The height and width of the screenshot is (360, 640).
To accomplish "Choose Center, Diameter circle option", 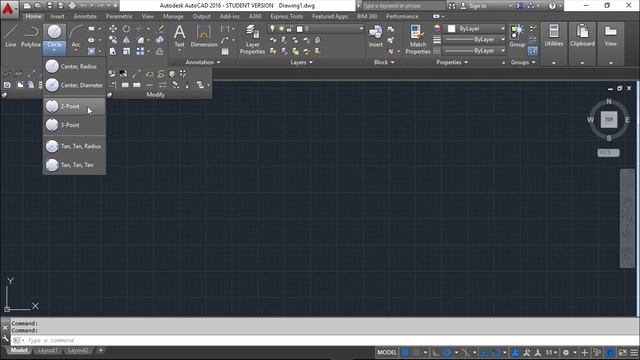I will (x=74, y=85).
